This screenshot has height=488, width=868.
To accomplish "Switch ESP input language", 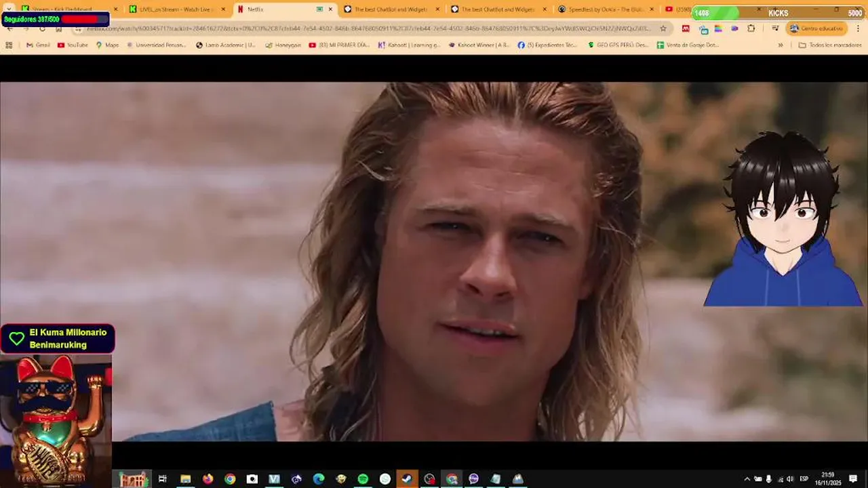I will (x=804, y=479).
